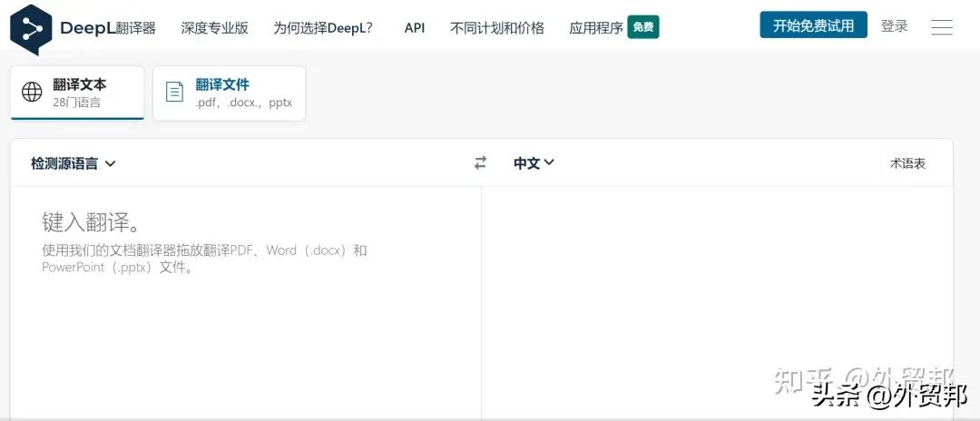Switch to the 翻译文本 tab

pos(77,93)
